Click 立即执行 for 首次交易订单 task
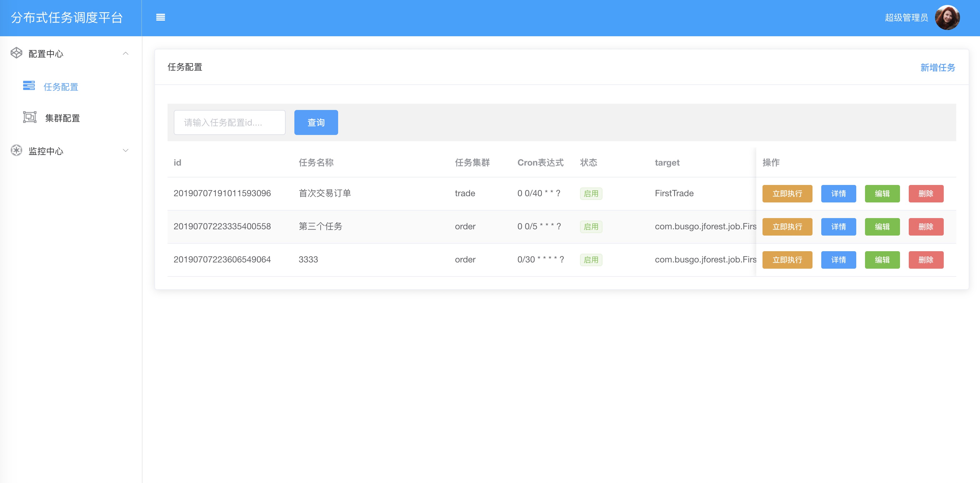Viewport: 980px width, 483px height. point(787,194)
